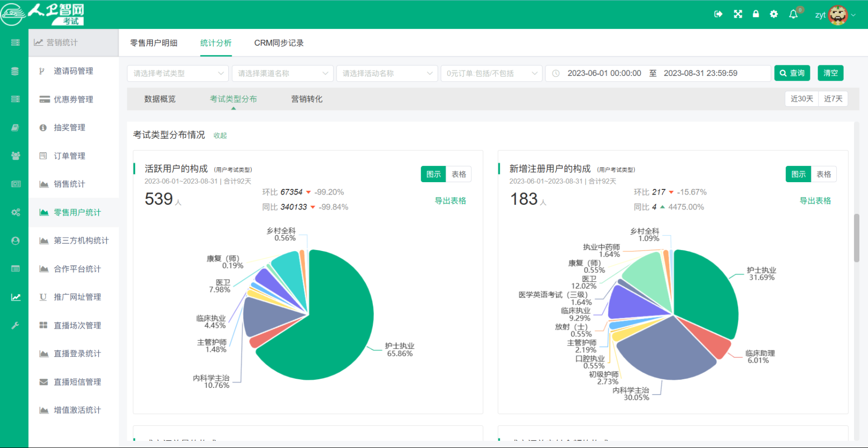
Task: Open the user profile icon in the sidebar
Action: point(15,240)
